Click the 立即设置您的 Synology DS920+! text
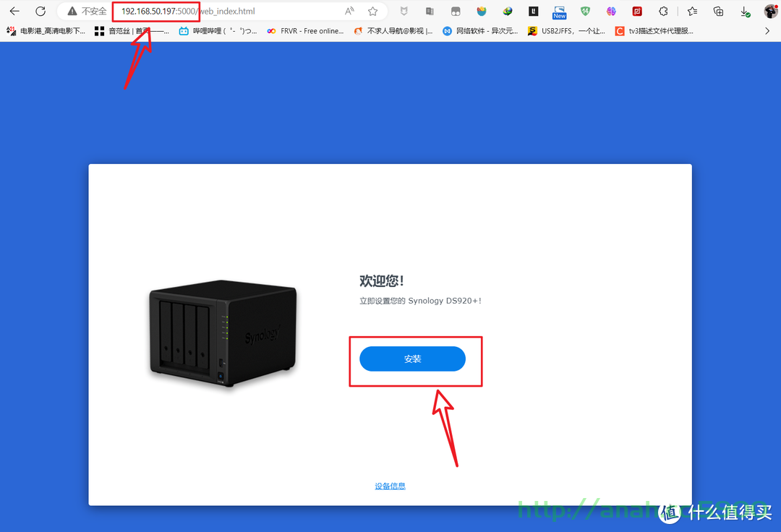Viewport: 781px width, 532px height. coord(420,301)
